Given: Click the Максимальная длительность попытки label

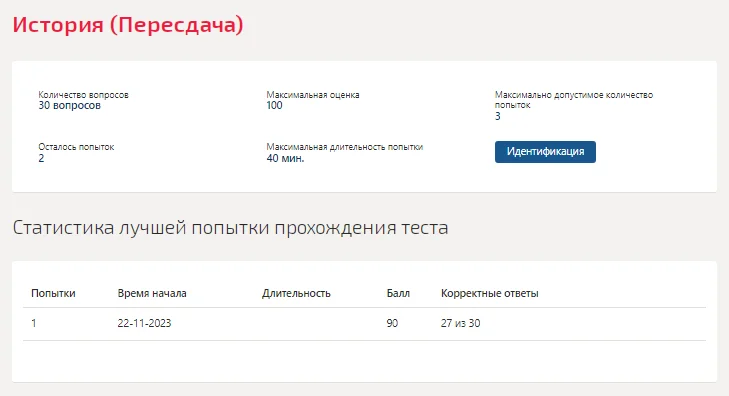Looking at the screenshot, I should click(345, 147).
